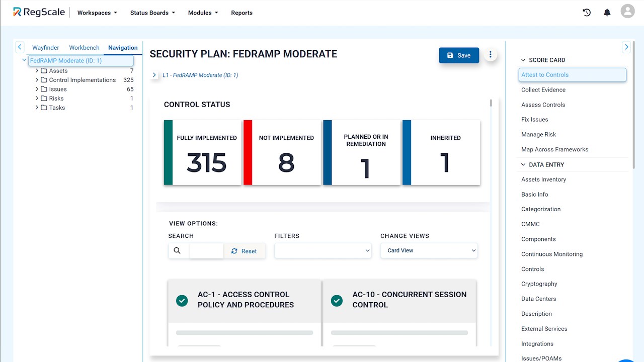Open Collect Evidence
Viewport: 644px width, 362px height.
point(543,90)
